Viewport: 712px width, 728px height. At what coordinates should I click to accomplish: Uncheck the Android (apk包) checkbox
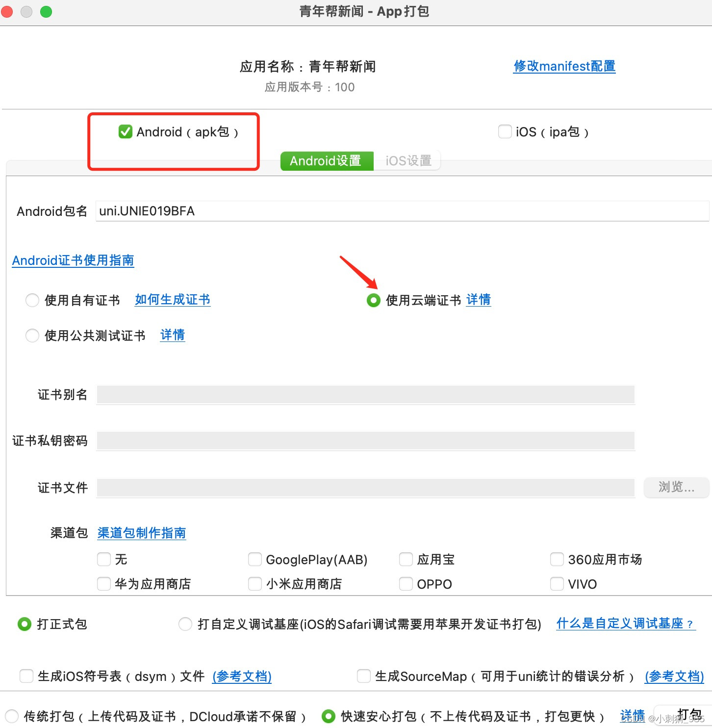tap(126, 131)
